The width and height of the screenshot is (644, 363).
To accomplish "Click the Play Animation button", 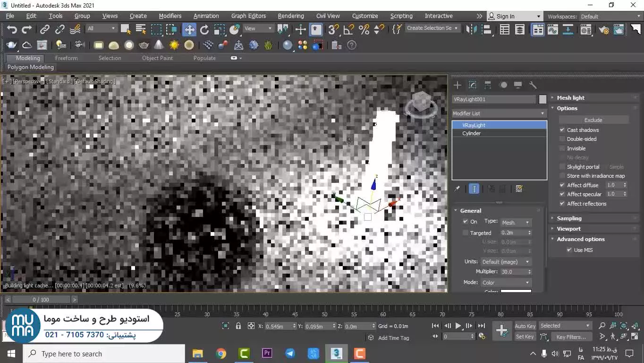I will tap(458, 326).
